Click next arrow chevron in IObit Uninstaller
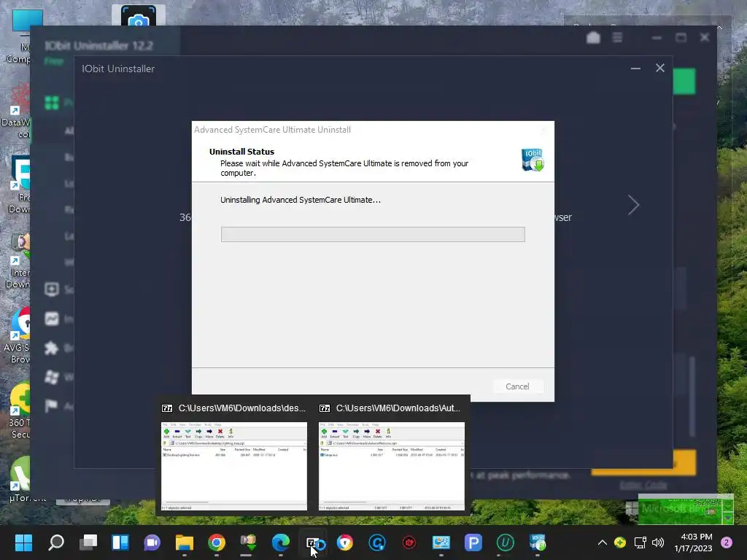 tap(633, 205)
